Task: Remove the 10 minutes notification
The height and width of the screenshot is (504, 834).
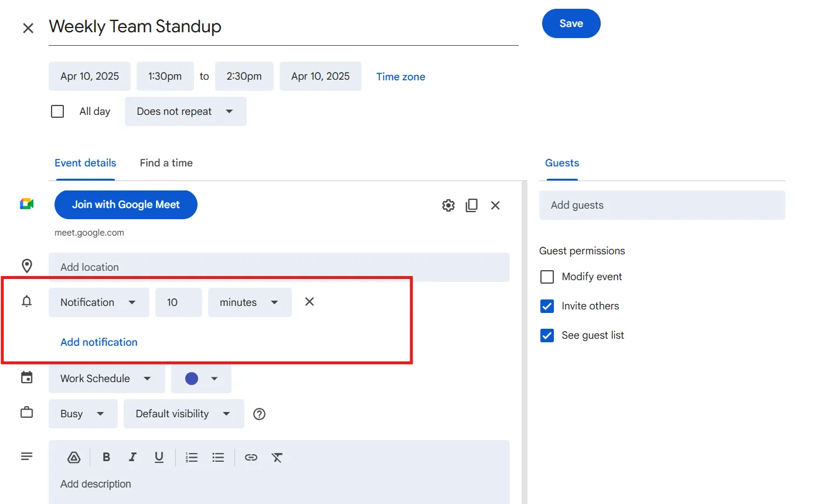Action: coord(309,301)
